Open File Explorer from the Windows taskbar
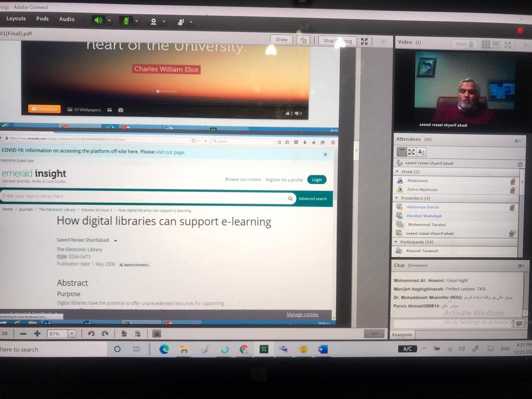The width and height of the screenshot is (532, 399). coord(184,349)
